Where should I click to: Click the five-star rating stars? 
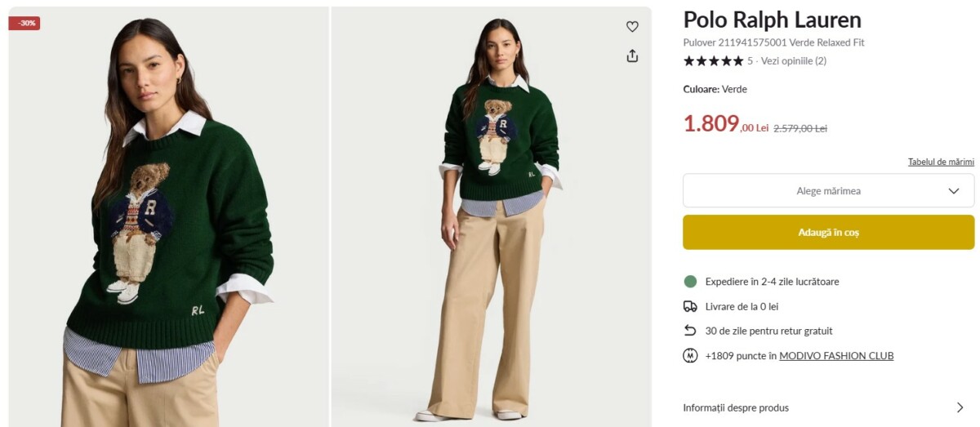713,61
